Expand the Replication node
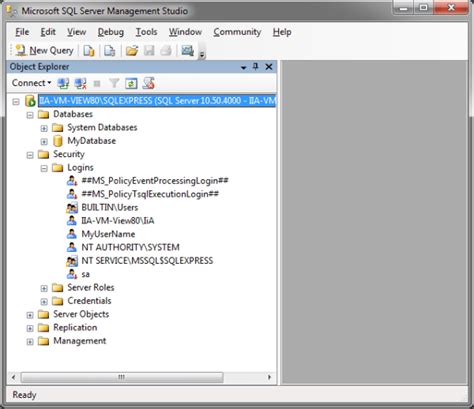Image resolution: width=474 pixels, height=409 pixels. (30, 328)
